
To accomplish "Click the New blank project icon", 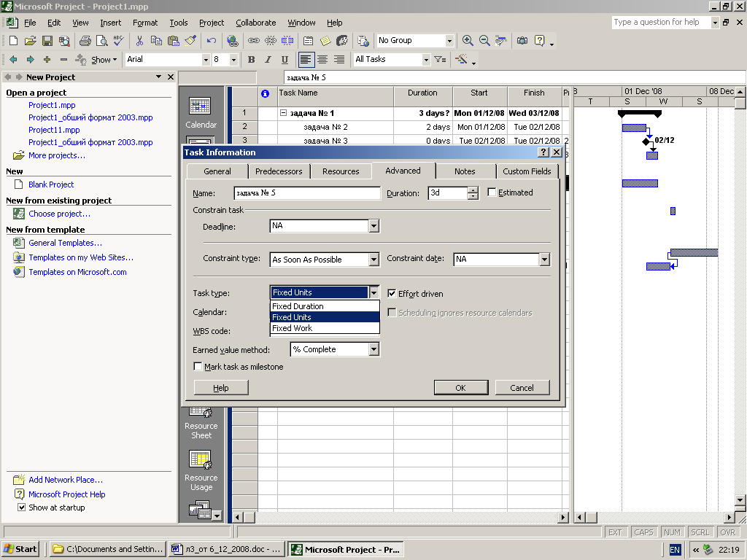I will 13,41.
